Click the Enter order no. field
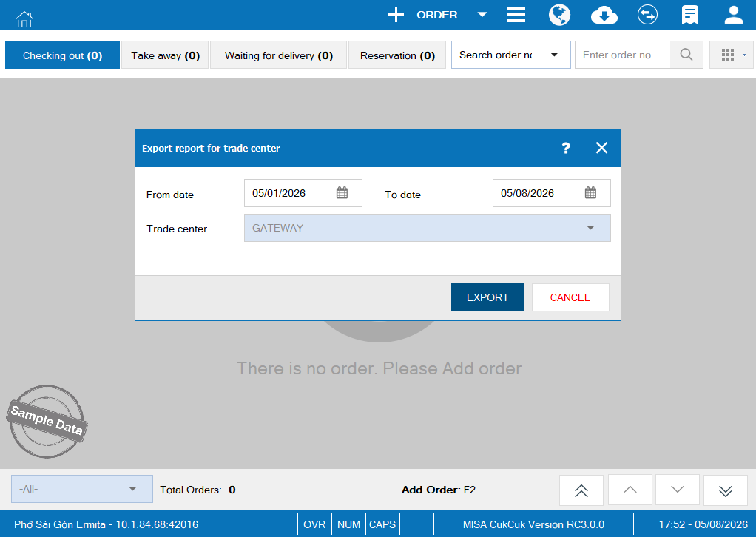This screenshot has height=537, width=756. (622, 55)
